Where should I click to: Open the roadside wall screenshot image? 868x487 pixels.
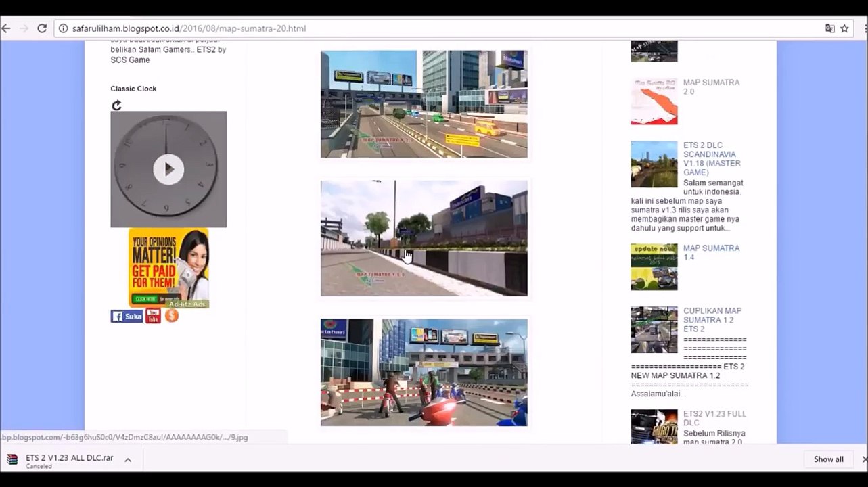(424, 238)
